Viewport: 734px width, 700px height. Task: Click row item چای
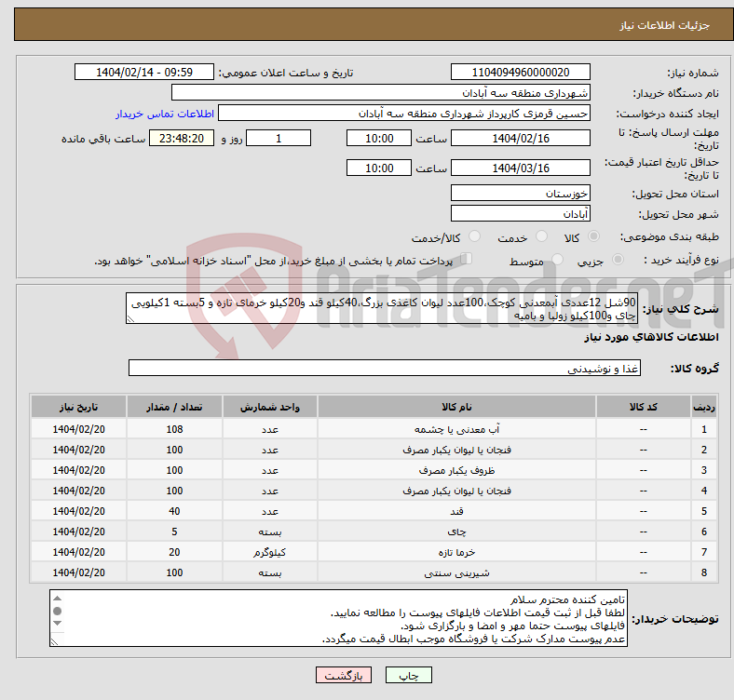pos(456,532)
